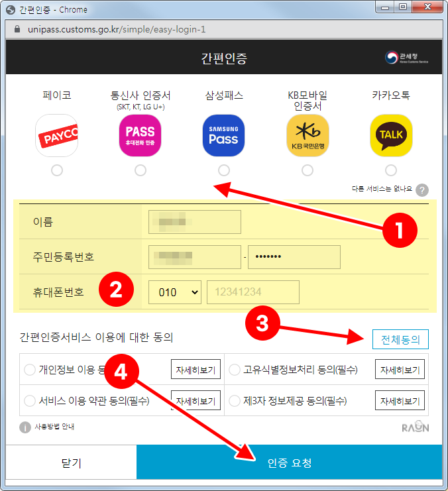
Task: Click the padlock icon in address bar
Action: coord(17,29)
